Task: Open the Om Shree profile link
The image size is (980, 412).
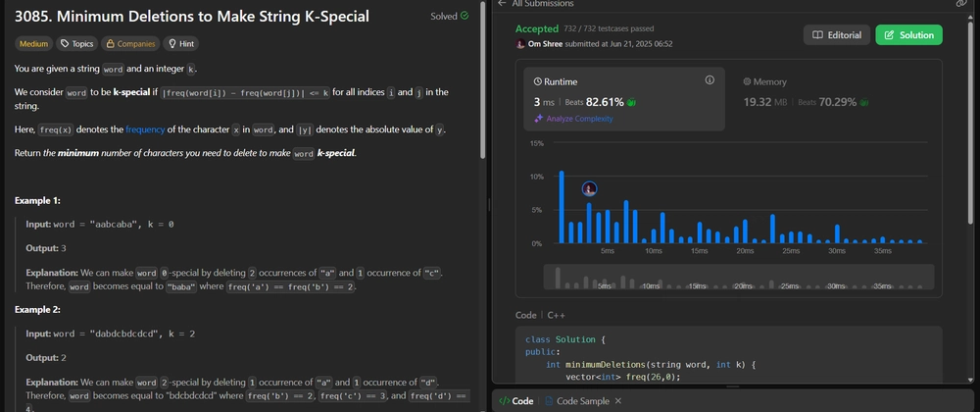Action: coord(545,44)
